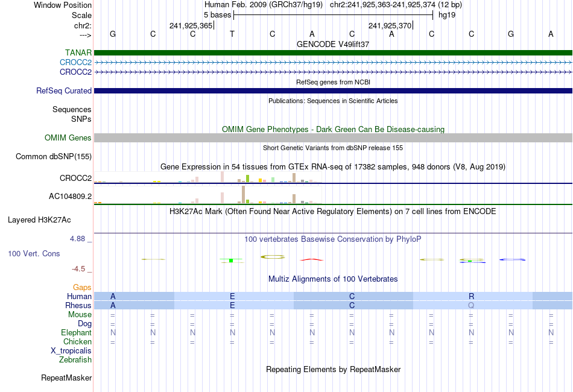Viewport: 573px width, 392px height.
Task: Click the H3K27Ac Mark ENCODE track title
Action: pyautogui.click(x=333, y=212)
